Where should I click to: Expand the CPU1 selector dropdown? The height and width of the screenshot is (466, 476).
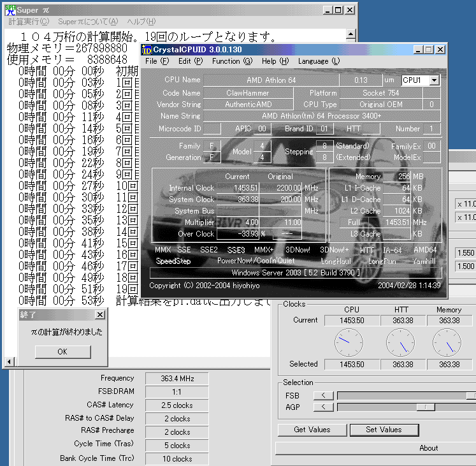click(x=435, y=80)
